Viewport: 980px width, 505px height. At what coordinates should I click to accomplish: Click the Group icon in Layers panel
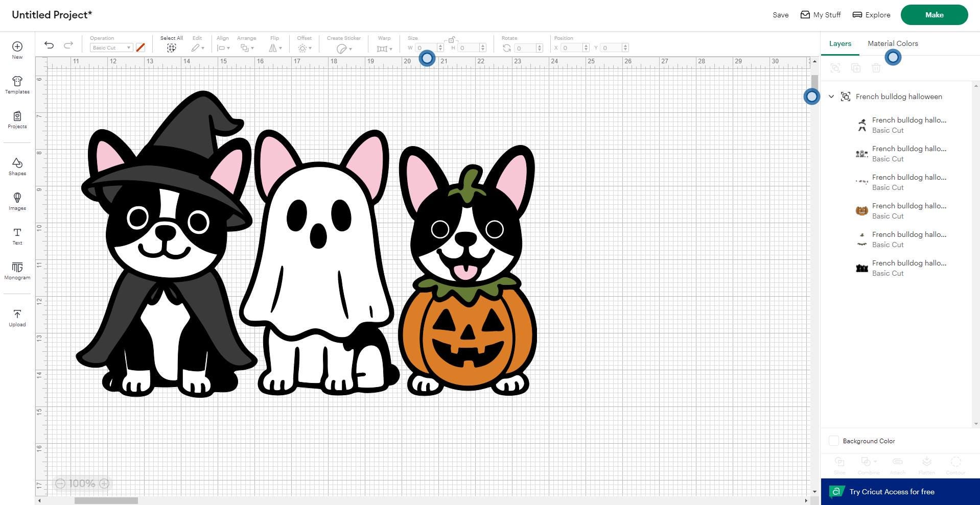pos(835,68)
